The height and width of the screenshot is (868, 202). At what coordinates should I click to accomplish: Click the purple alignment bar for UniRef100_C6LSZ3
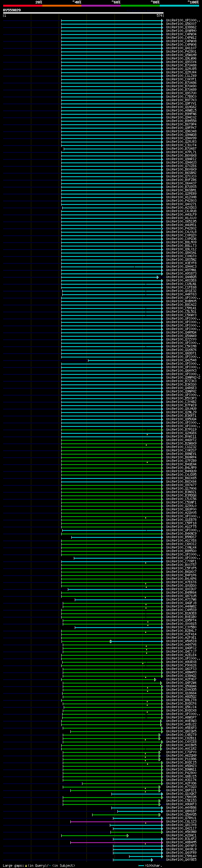coord(117,822)
